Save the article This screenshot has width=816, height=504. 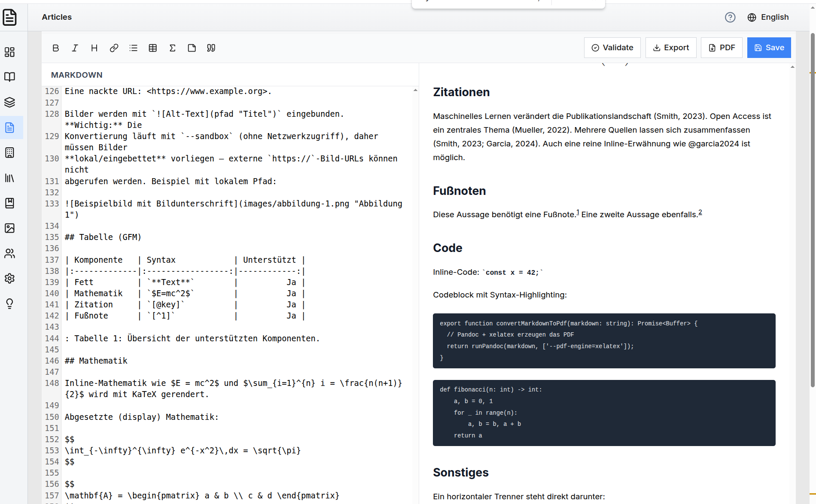pos(769,48)
